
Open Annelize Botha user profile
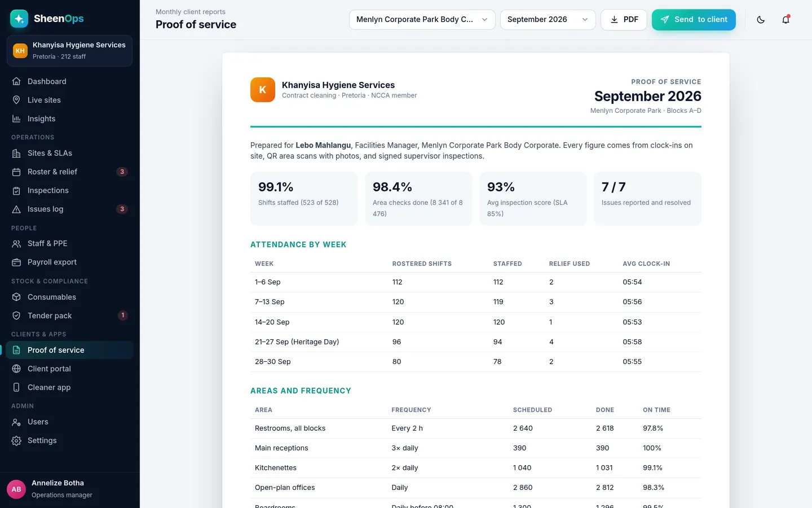(x=70, y=489)
